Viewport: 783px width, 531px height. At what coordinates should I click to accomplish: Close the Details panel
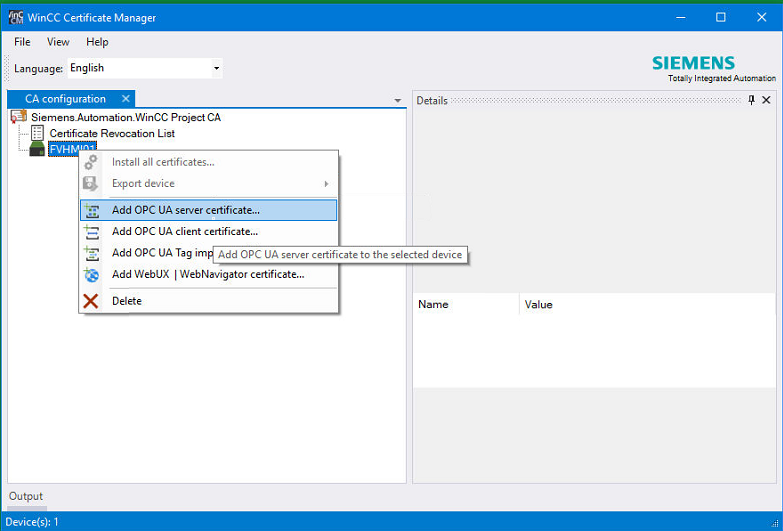(x=767, y=100)
